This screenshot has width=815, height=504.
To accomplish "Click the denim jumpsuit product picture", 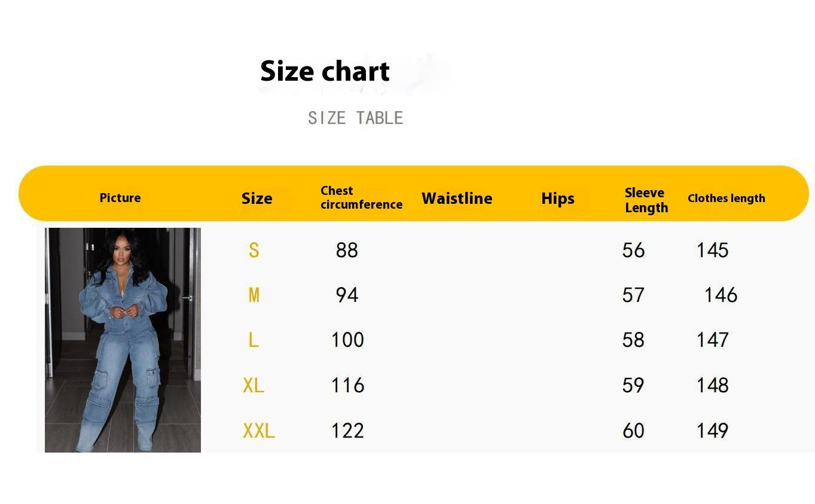I will click(x=123, y=340).
